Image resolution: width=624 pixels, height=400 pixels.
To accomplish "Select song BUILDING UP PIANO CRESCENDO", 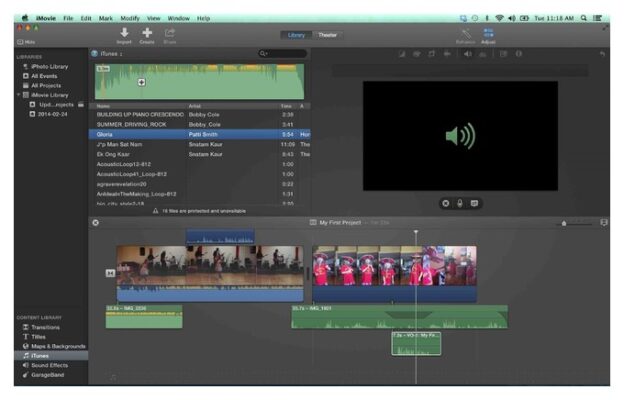I will tap(199, 115).
